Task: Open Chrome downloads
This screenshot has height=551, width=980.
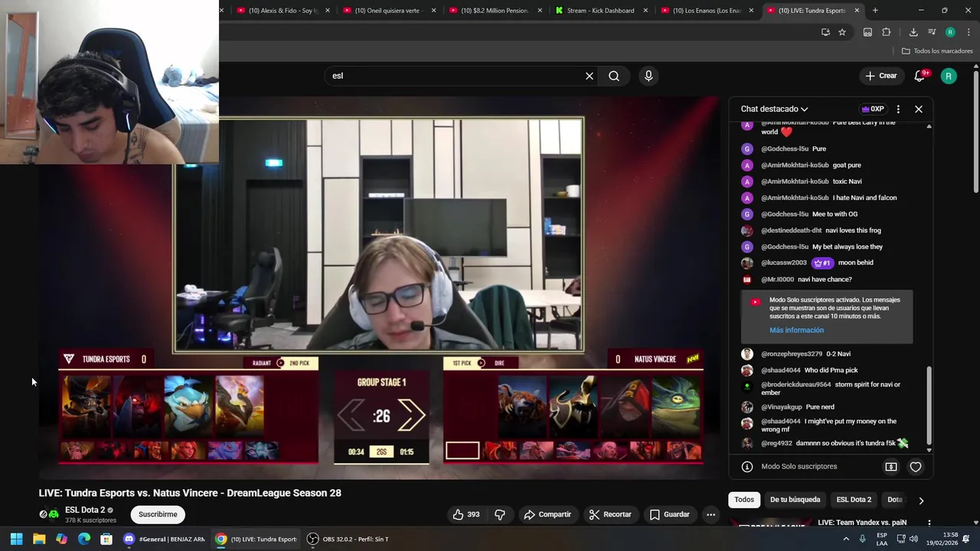Action: coord(913,32)
